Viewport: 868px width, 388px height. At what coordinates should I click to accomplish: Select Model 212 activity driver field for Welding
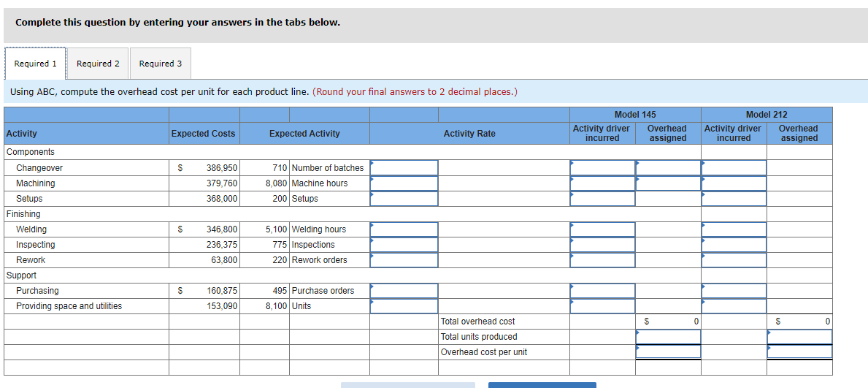pos(734,229)
